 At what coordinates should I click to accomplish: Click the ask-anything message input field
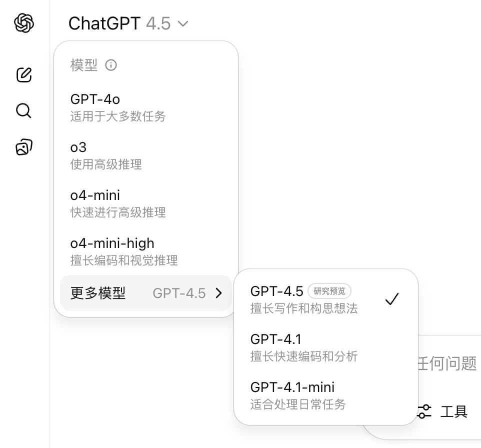click(448, 363)
